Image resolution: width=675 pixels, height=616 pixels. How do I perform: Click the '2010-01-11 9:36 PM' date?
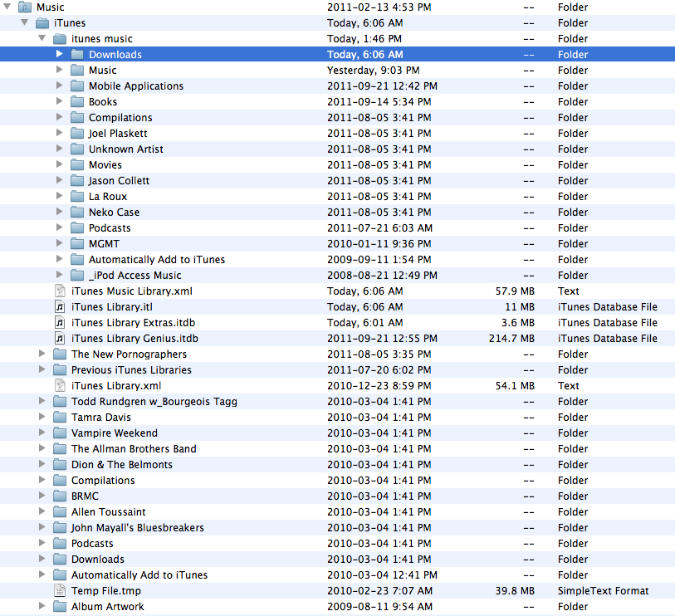tap(379, 243)
